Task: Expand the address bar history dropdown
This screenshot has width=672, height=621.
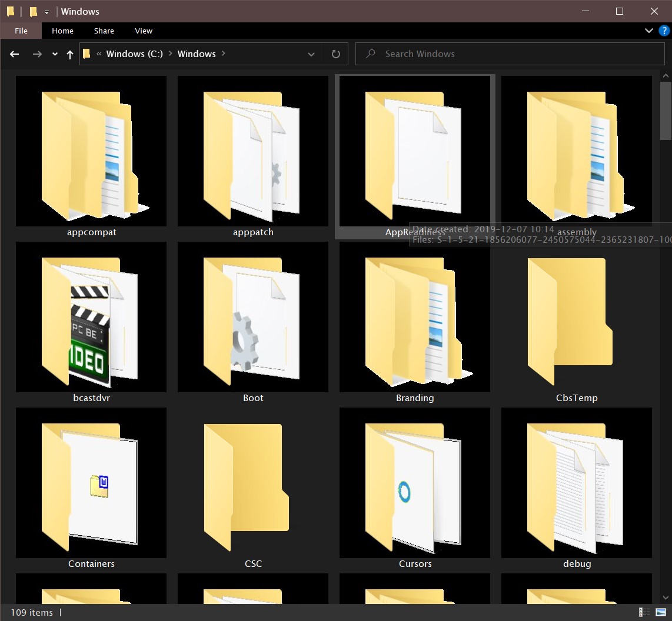Action: [x=311, y=54]
